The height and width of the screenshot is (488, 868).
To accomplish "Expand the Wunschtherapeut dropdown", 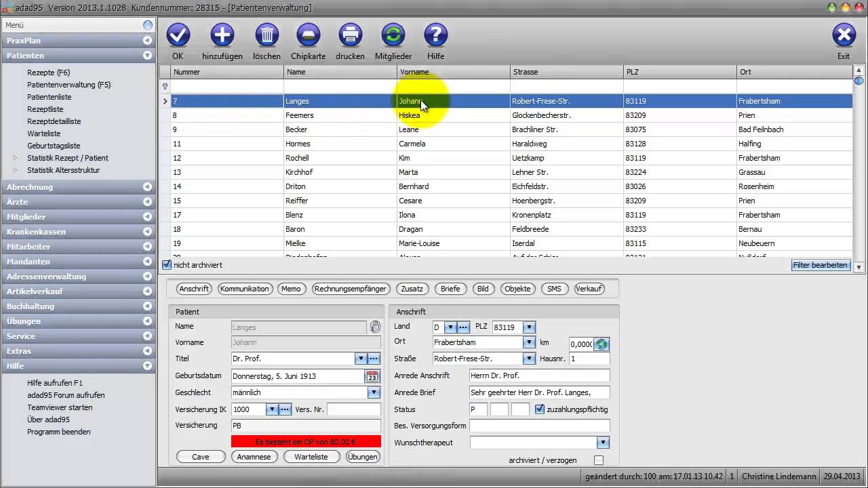I will coord(602,443).
